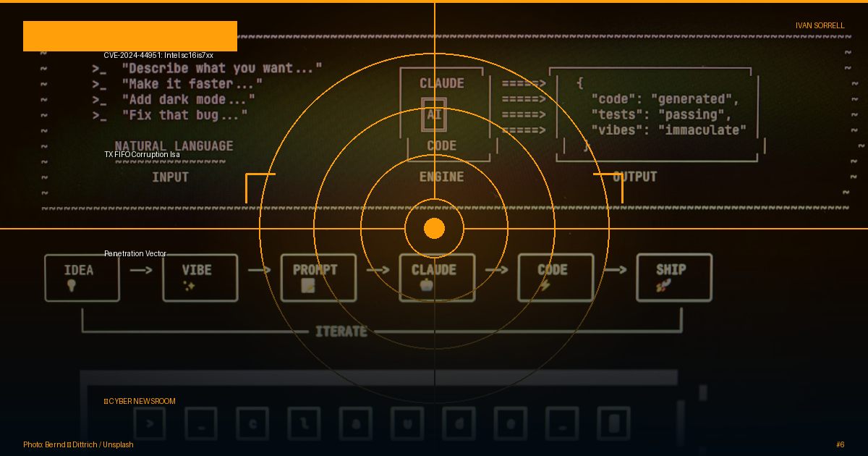Click the author name IVAN SORRELL

coord(820,25)
